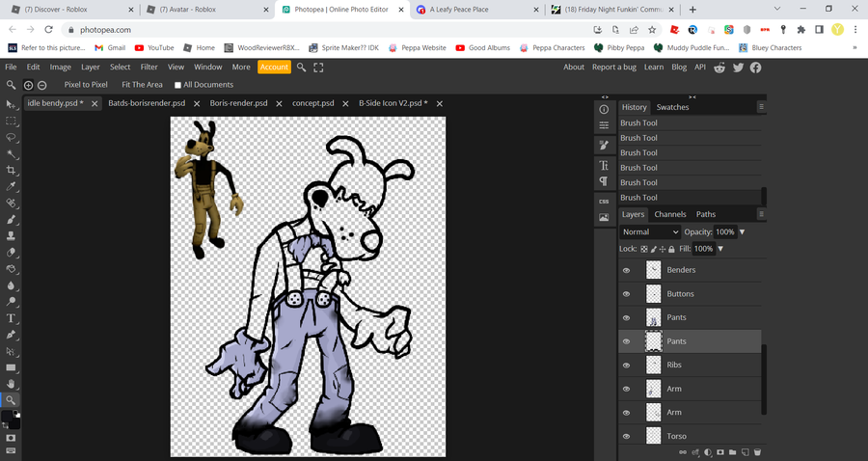Expand the Opacity slider arrow

[743, 231]
